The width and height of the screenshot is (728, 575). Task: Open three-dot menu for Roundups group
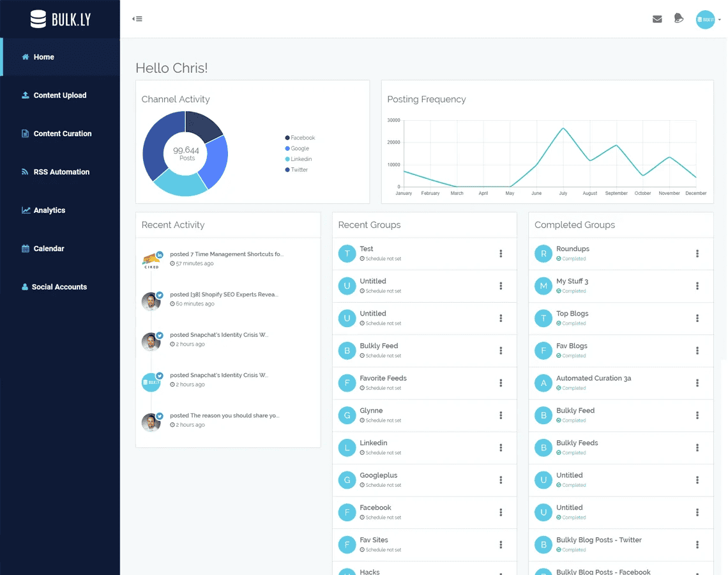(697, 254)
